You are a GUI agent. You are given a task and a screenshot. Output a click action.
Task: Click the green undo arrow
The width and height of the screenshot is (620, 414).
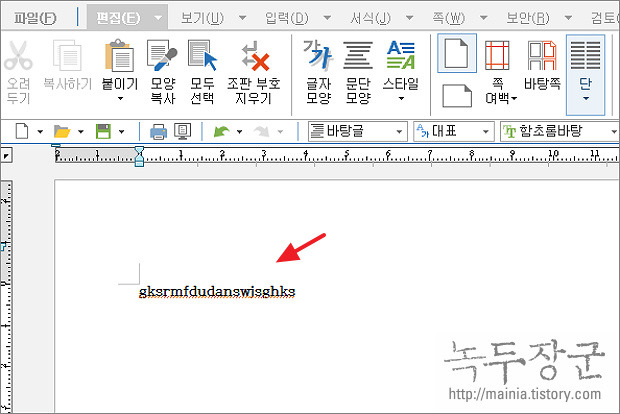[x=221, y=131]
